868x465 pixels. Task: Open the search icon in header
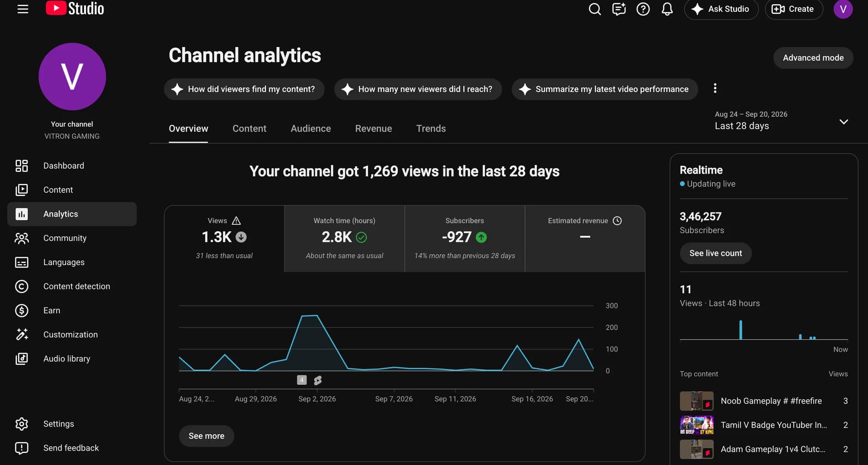click(594, 9)
